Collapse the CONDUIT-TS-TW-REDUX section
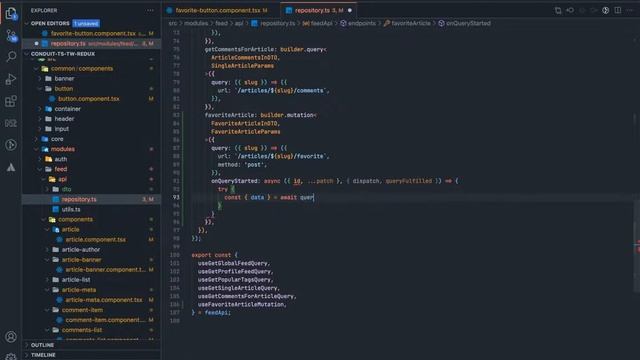The image size is (640, 360). pos(63,53)
